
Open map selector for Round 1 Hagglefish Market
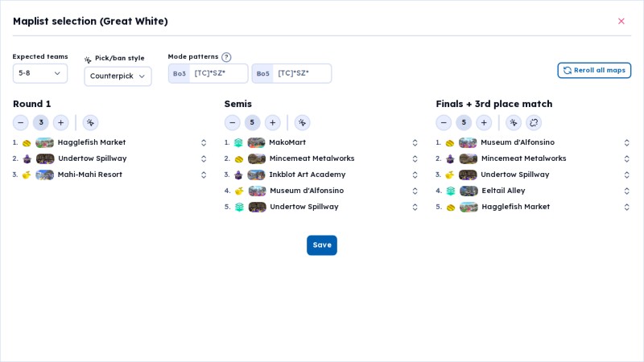point(204,142)
